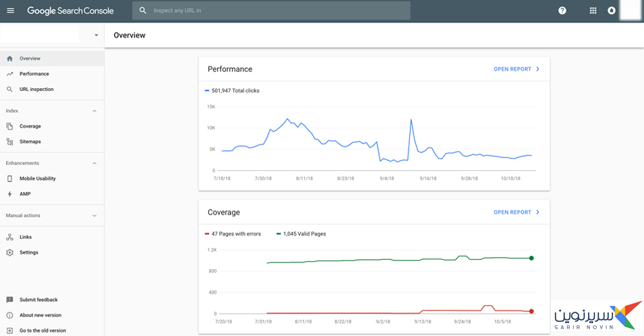
Task: Collapse the Index section
Action: [x=94, y=111]
